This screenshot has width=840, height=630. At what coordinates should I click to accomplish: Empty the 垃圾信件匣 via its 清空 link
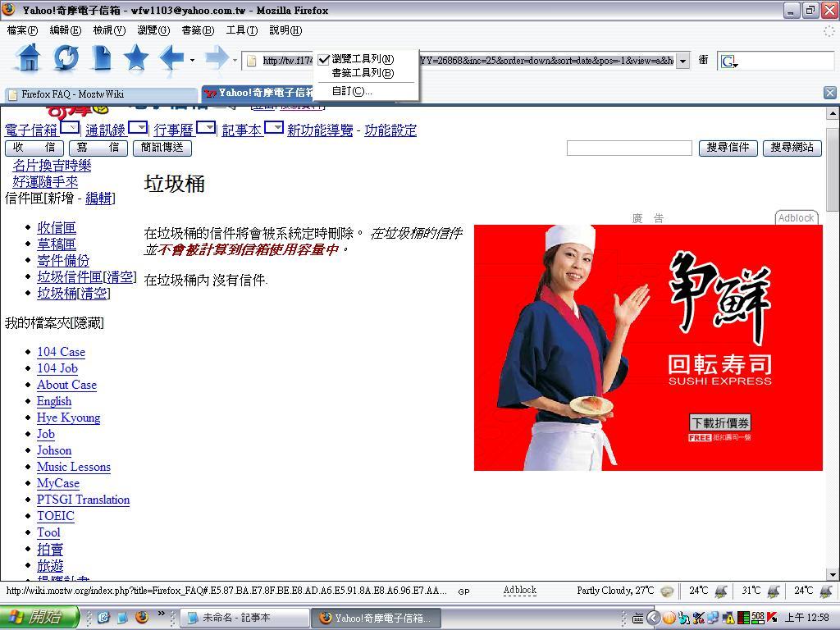click(x=120, y=277)
